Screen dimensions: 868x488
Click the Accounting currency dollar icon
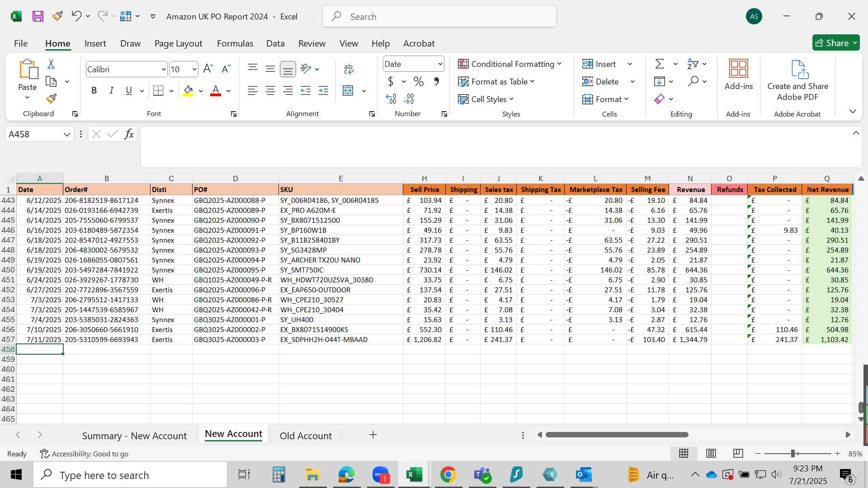(x=391, y=81)
